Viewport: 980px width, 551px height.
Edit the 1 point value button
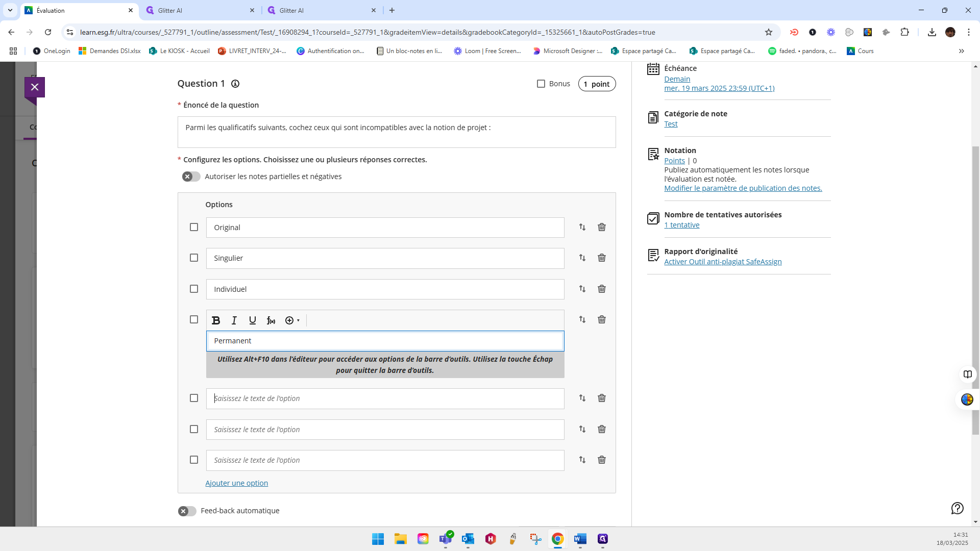[597, 84]
